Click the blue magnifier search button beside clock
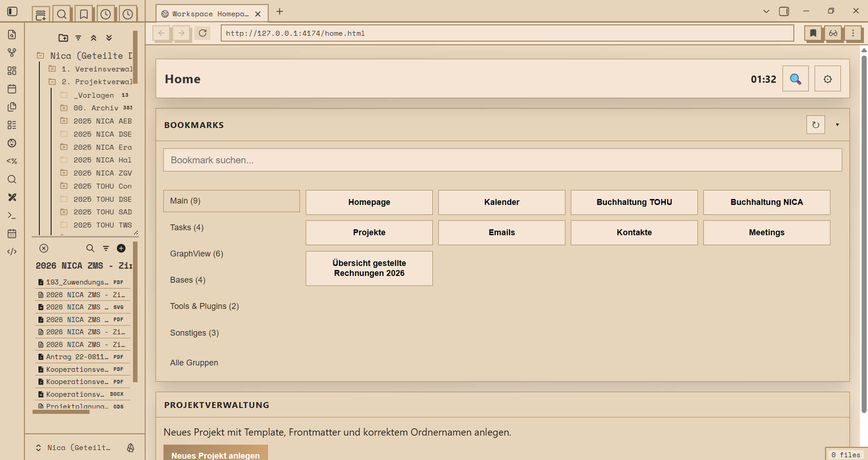868x460 pixels. pos(795,79)
